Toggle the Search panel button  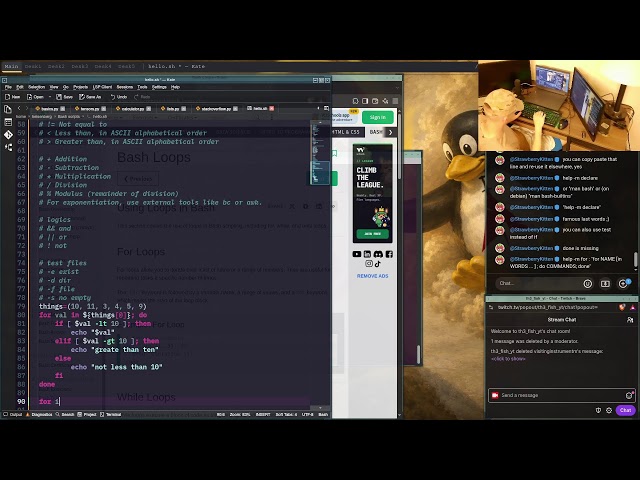tap(65, 414)
